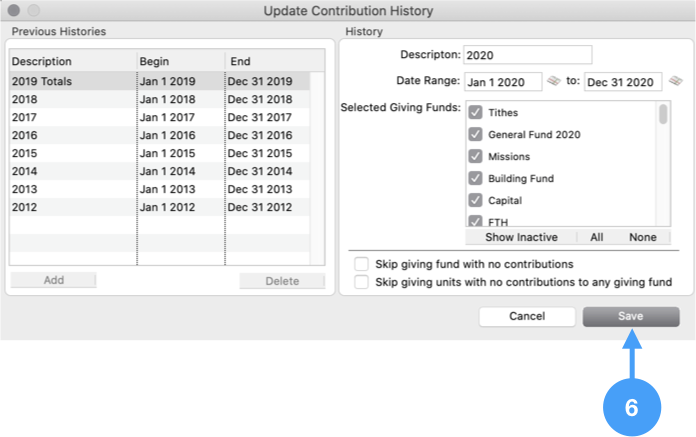Enable Skip giving fund with no contributions
696x437 pixels.
[362, 264]
